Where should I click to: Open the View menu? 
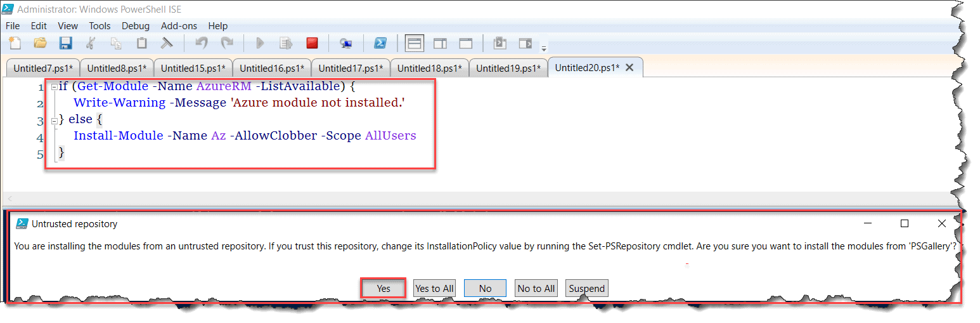coord(68,26)
